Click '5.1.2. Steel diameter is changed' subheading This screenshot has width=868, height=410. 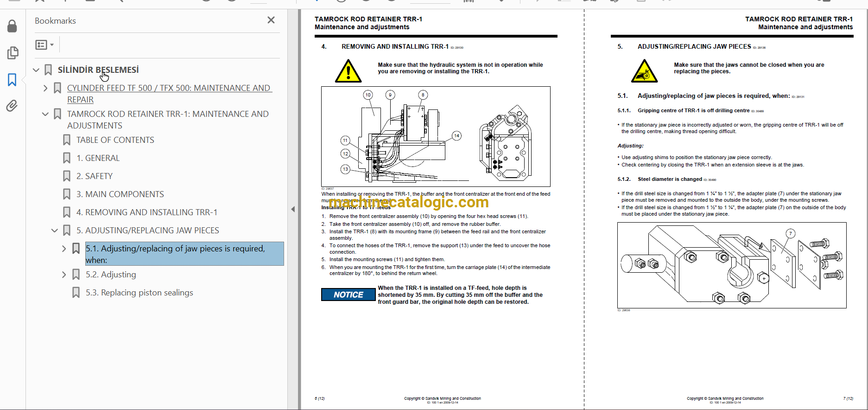pyautogui.click(x=659, y=179)
